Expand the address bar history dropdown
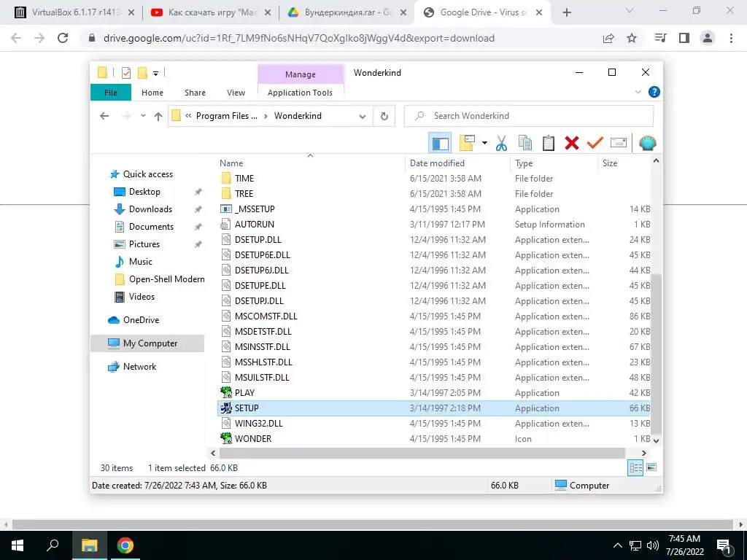 pyautogui.click(x=363, y=116)
